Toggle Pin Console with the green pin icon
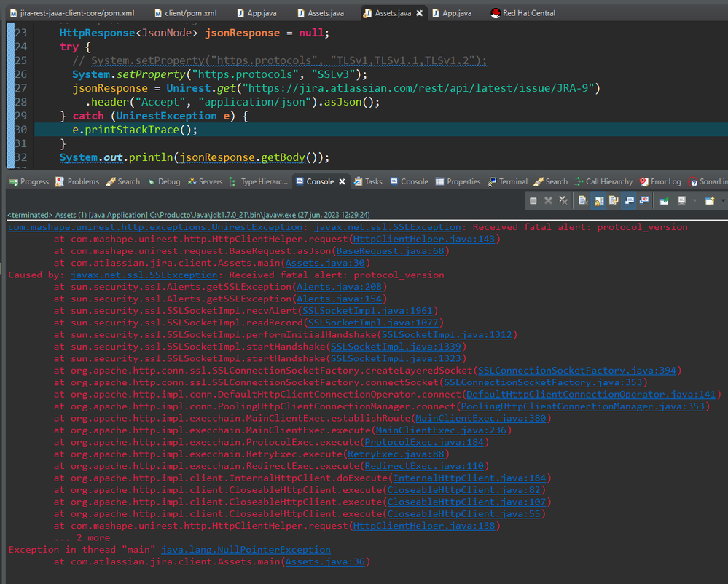Screen dimensions: 728x584 point(665,200)
